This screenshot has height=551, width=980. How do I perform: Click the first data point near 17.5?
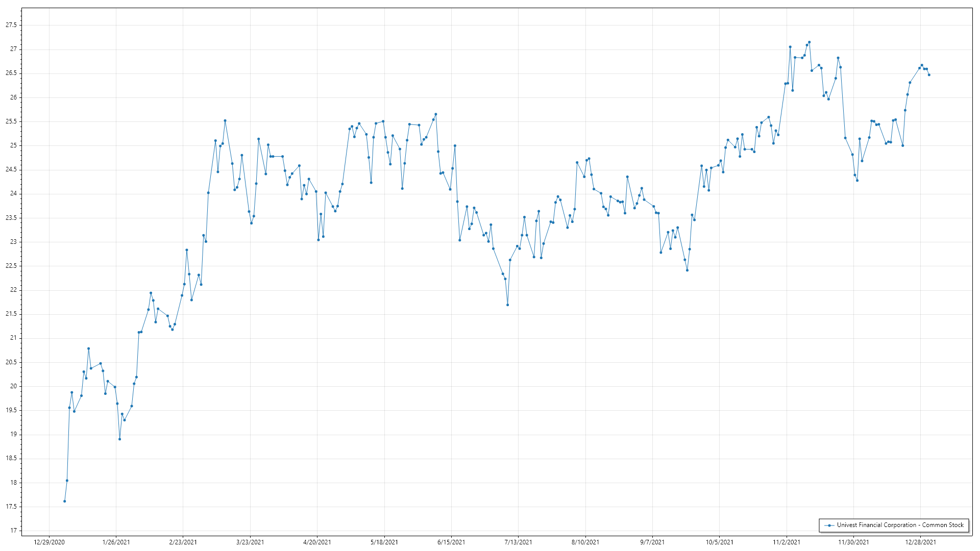(x=64, y=501)
